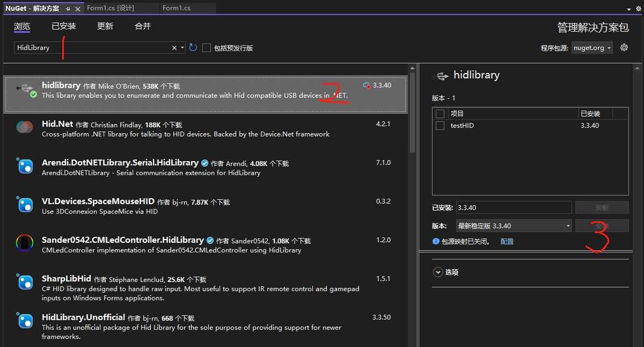Click version 7.1.0 of the Arendi package
This screenshot has height=347, width=644.
383,163
